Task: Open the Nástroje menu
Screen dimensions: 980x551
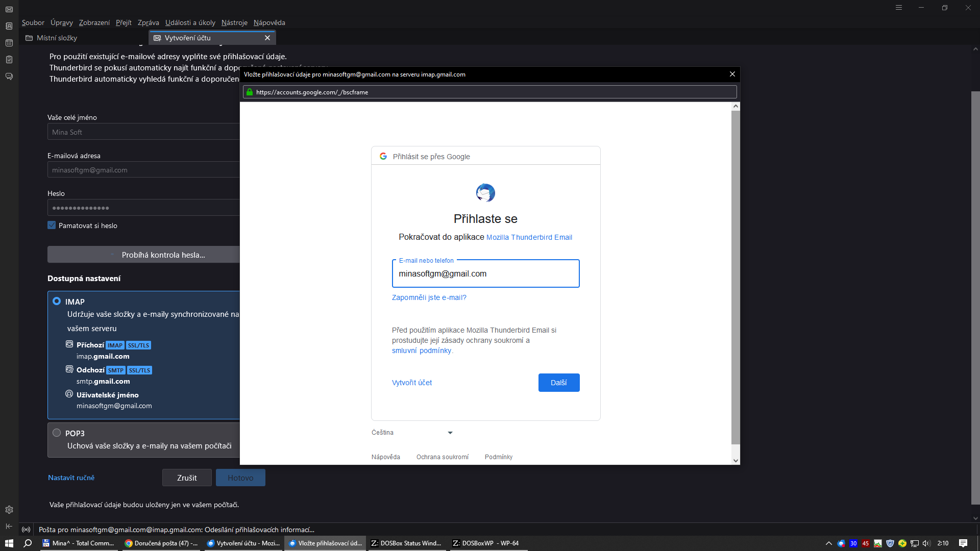Action: [x=234, y=22]
